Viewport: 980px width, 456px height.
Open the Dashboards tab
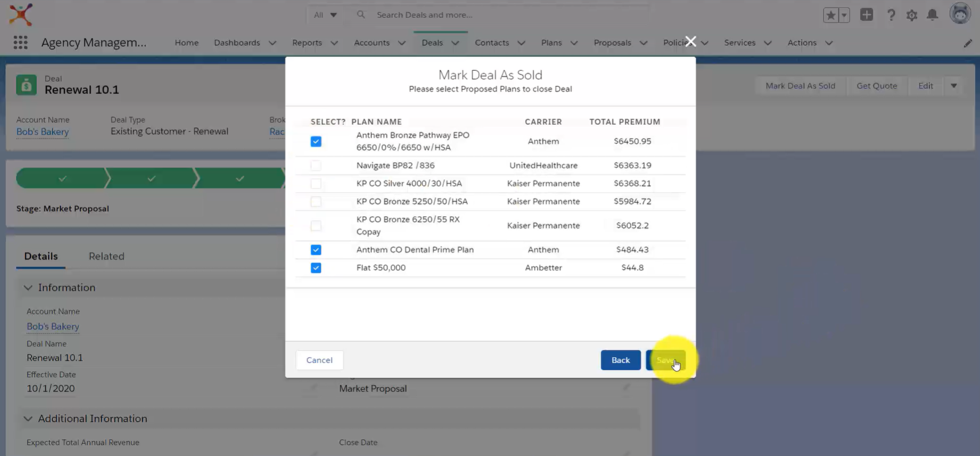(x=237, y=43)
